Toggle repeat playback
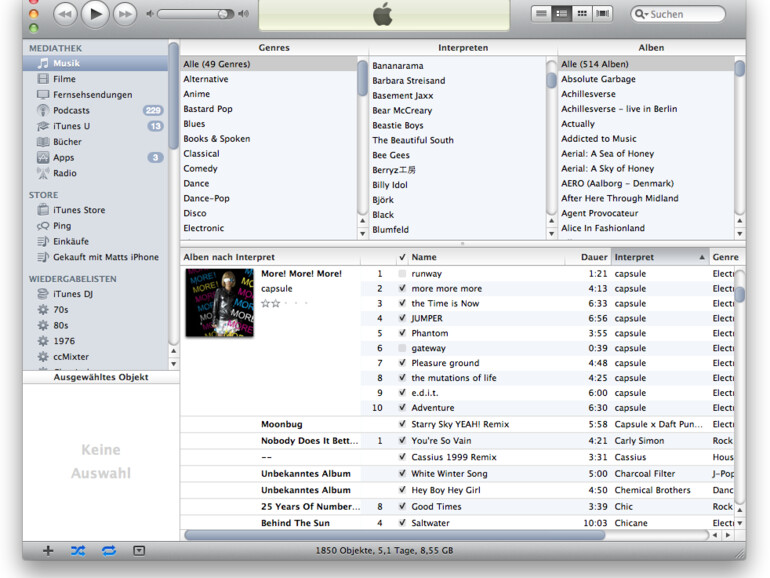The image size is (770, 578). [x=109, y=551]
